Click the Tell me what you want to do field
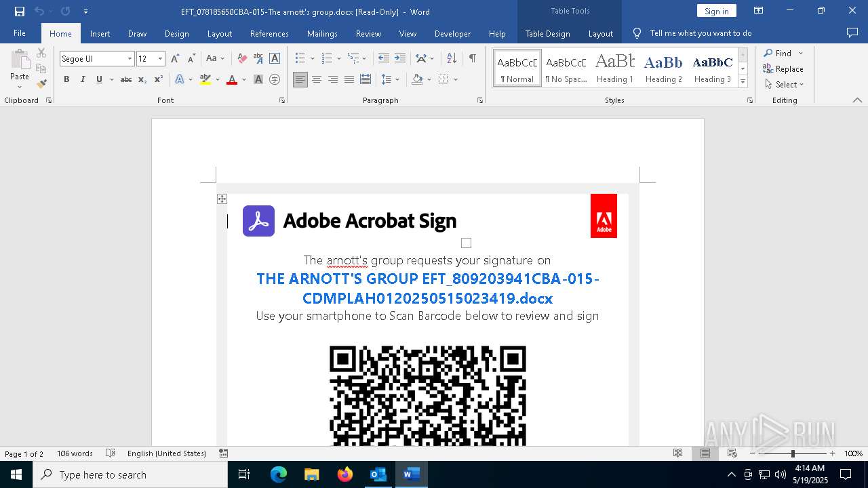 pos(701,33)
